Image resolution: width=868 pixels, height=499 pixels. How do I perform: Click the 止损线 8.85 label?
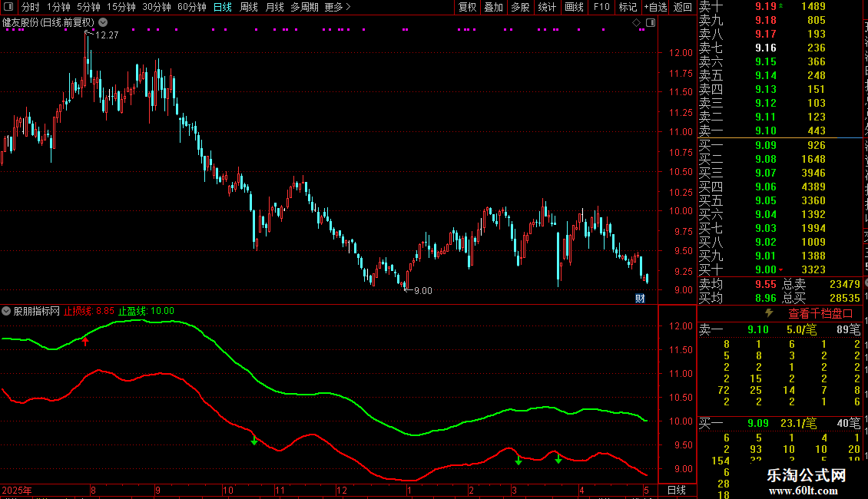(x=88, y=311)
